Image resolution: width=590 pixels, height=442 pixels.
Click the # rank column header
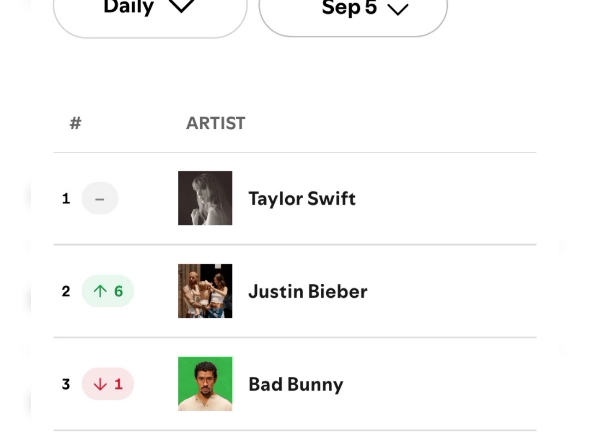coord(75,123)
